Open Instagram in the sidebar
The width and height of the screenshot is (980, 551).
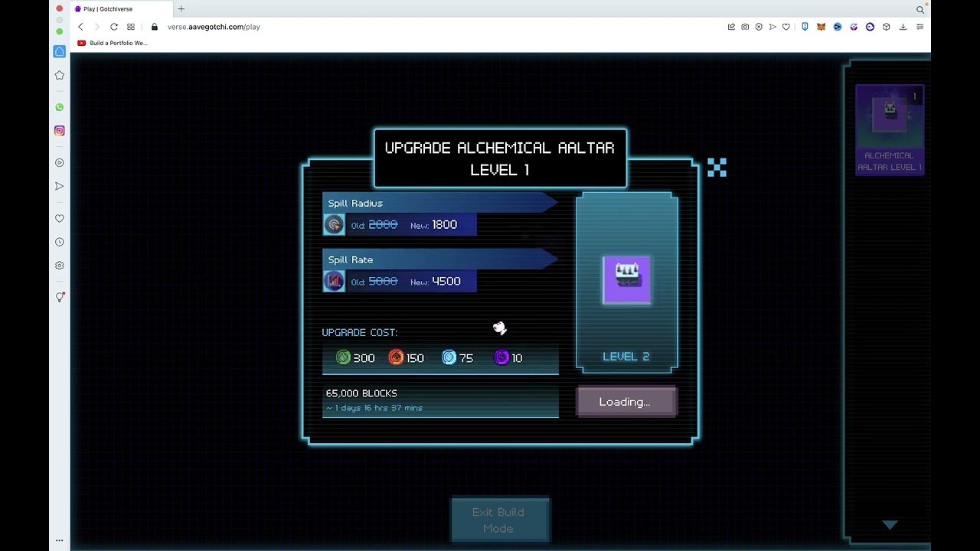tap(60, 131)
